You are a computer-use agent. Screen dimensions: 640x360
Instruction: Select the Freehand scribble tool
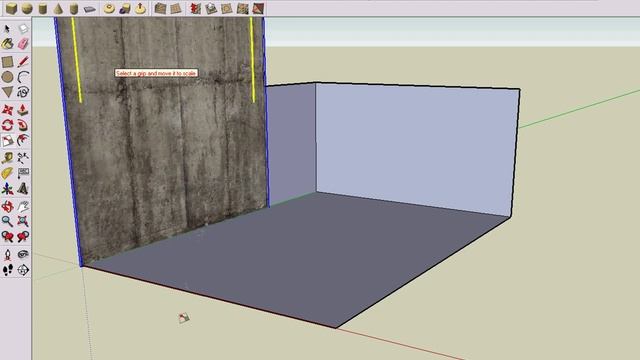[23, 92]
